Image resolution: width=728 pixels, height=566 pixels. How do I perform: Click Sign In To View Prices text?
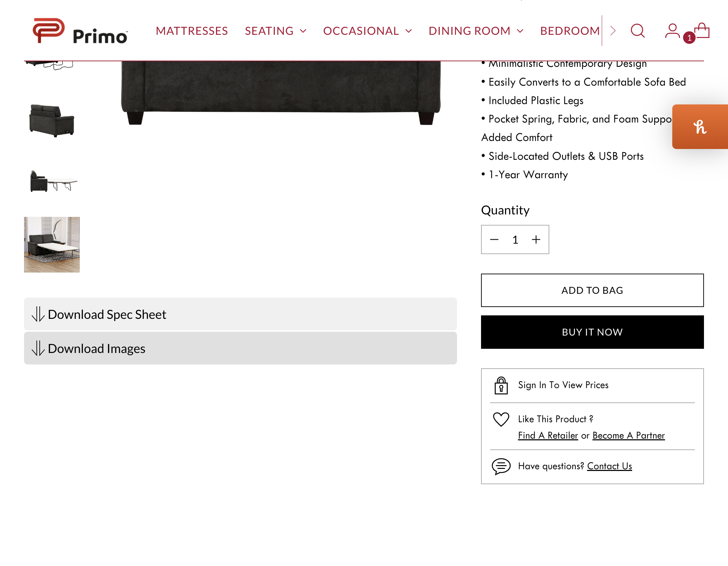(563, 385)
